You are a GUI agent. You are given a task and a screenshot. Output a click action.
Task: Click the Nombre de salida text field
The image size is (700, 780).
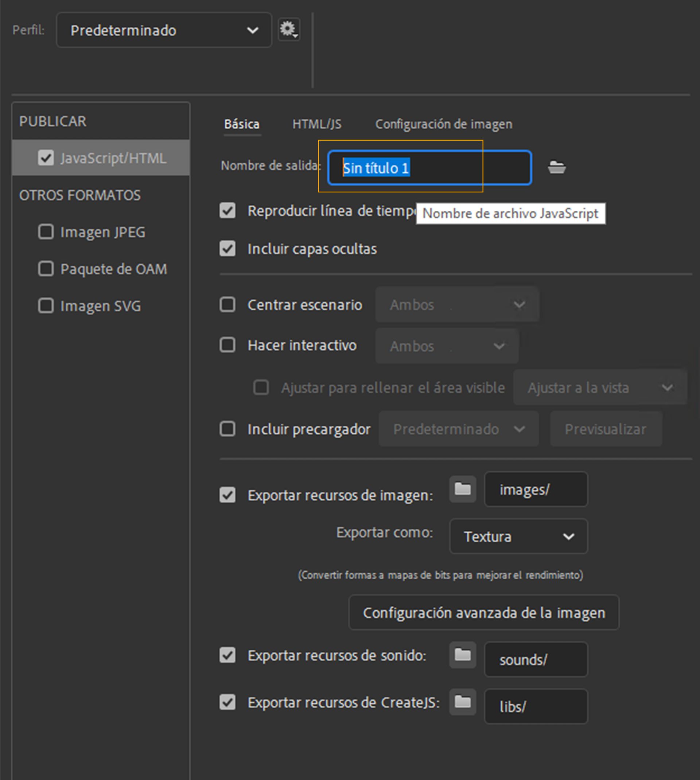pyautogui.click(x=429, y=168)
